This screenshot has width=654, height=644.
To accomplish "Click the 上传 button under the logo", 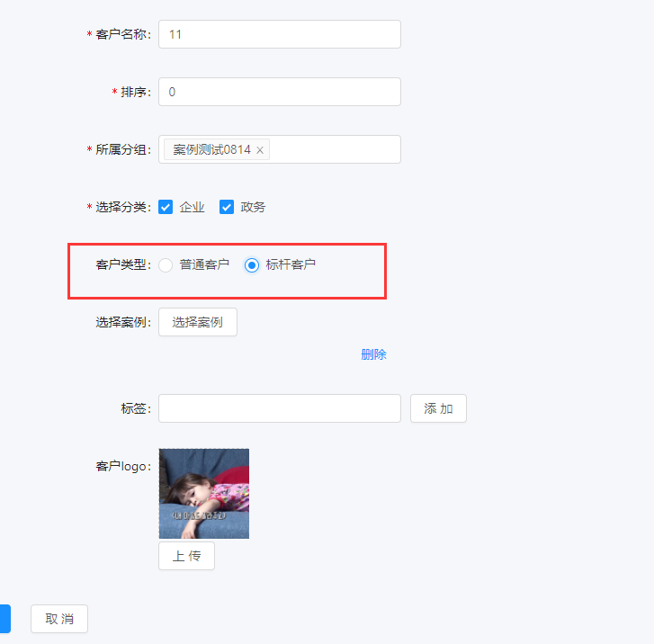I will click(186, 556).
